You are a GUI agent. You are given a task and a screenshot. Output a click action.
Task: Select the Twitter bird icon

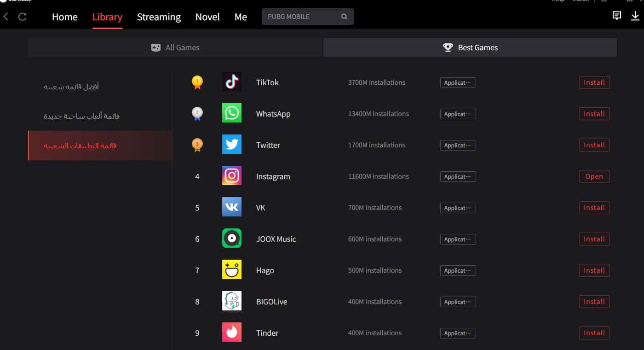[x=232, y=145]
